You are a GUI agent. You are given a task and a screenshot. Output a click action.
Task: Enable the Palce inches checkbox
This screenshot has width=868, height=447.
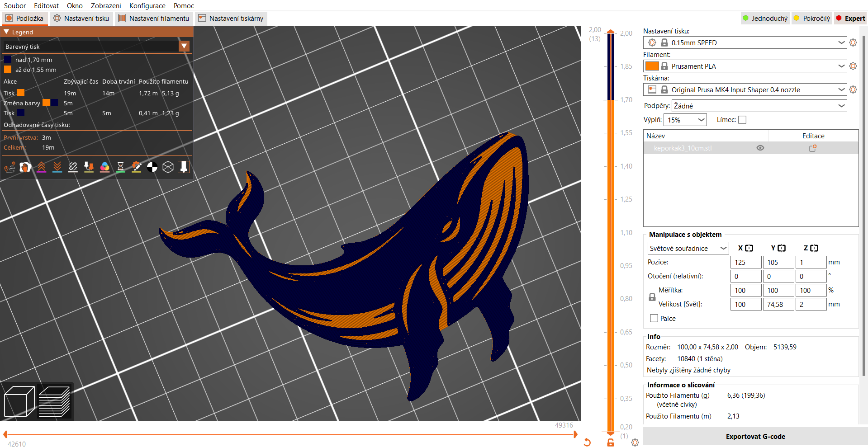tap(654, 318)
